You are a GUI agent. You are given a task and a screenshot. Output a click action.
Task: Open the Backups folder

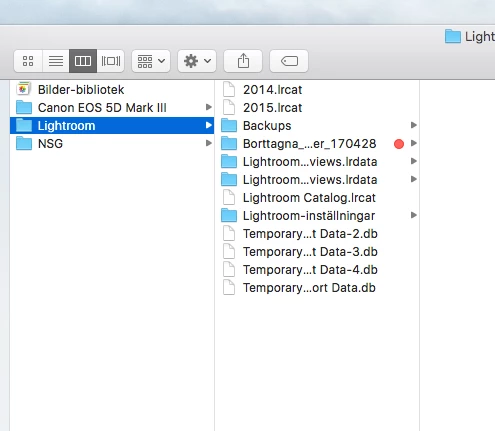(317, 125)
